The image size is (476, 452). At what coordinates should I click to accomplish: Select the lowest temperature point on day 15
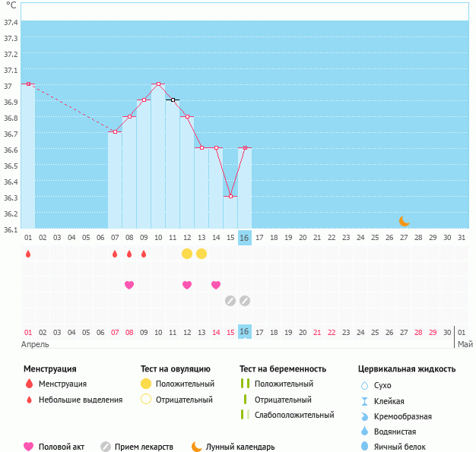coord(230,196)
